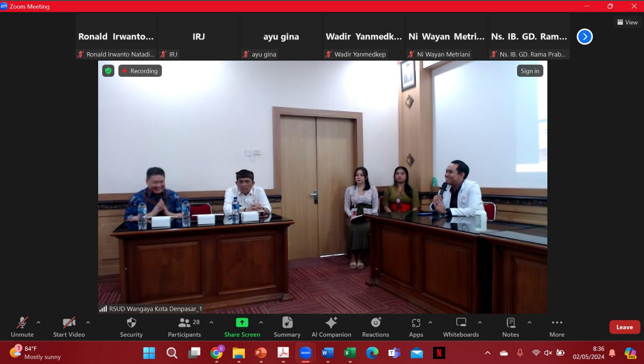Open the Notes tool
The image size is (644, 364).
pyautogui.click(x=510, y=323)
